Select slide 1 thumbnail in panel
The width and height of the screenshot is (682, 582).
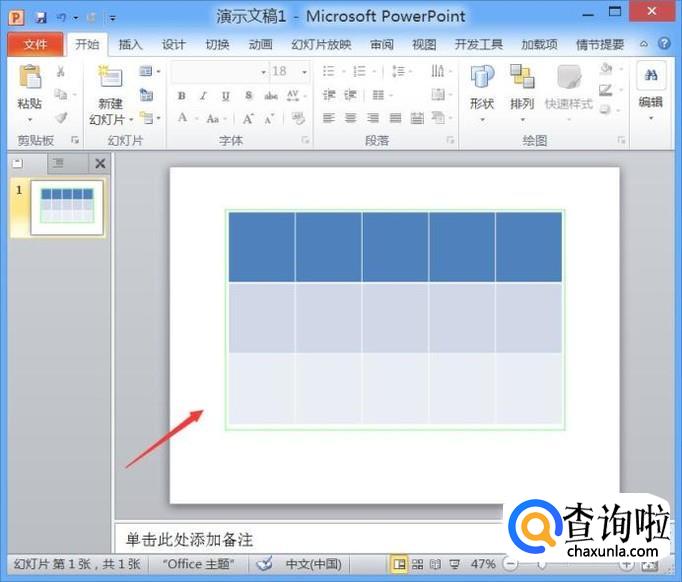click(67, 207)
